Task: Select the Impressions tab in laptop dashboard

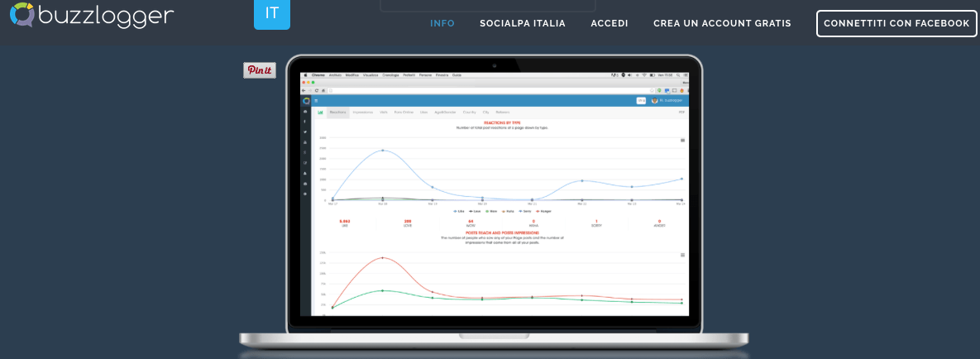Action: click(362, 112)
